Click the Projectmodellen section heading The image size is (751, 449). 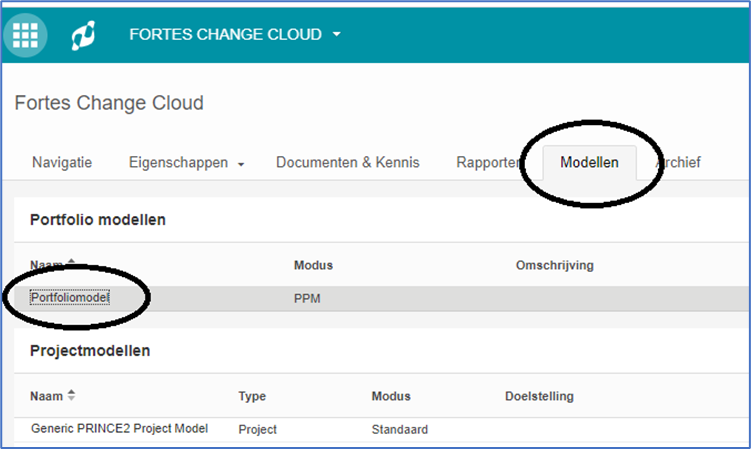click(x=90, y=350)
